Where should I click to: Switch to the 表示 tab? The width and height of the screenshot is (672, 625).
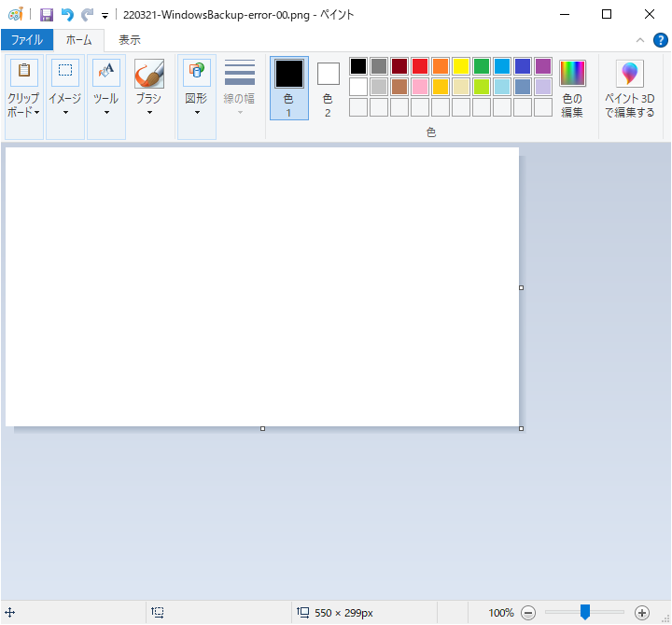pos(130,40)
